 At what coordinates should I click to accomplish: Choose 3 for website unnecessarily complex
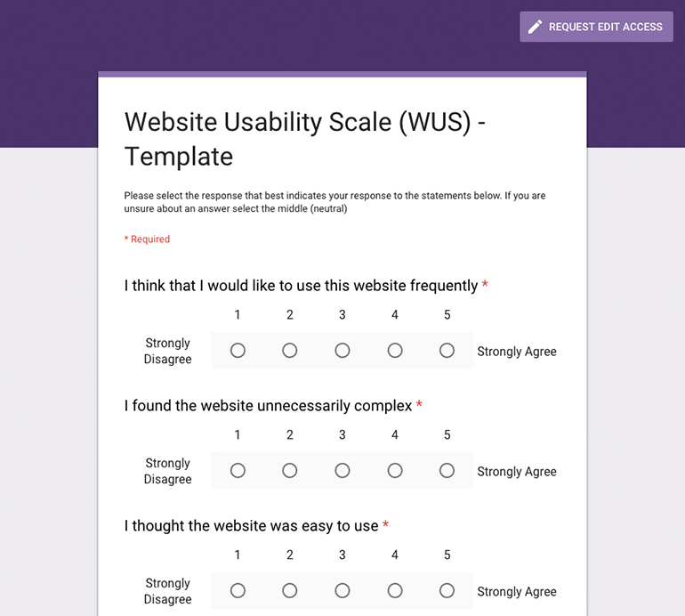[x=342, y=470]
